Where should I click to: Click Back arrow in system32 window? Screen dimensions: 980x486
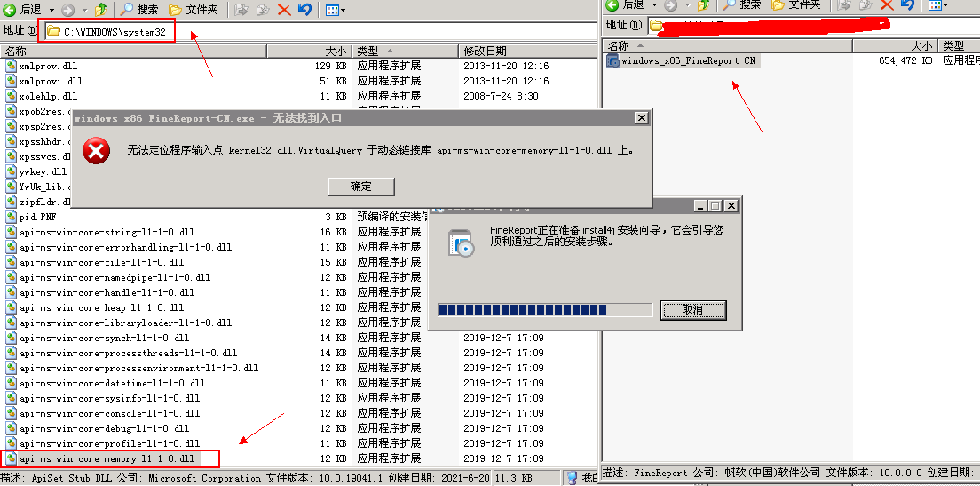pyautogui.click(x=10, y=10)
